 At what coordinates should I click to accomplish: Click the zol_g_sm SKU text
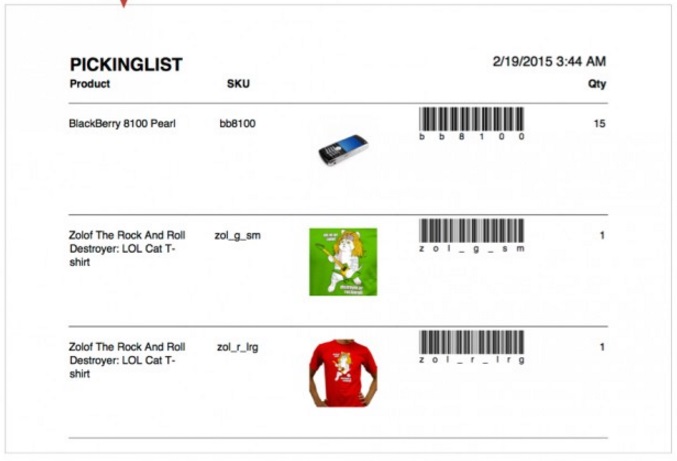tap(238, 236)
